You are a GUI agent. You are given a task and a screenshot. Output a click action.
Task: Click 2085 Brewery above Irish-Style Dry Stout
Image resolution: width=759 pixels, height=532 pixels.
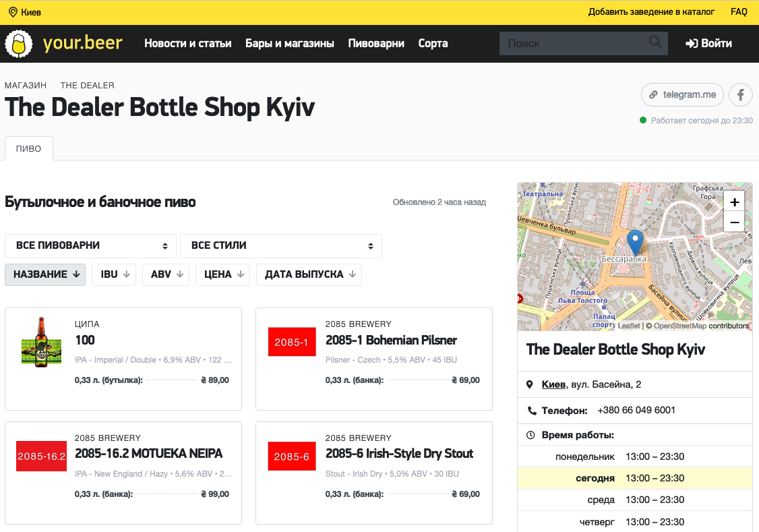point(358,438)
